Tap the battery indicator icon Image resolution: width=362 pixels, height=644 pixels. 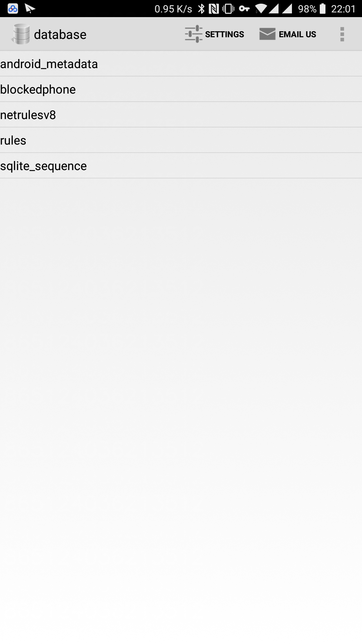322,8
